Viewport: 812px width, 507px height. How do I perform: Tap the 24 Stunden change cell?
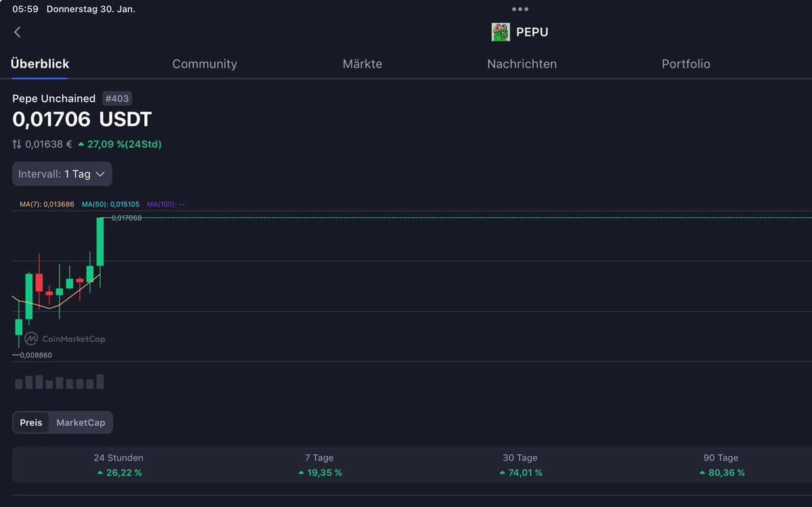tap(118, 466)
